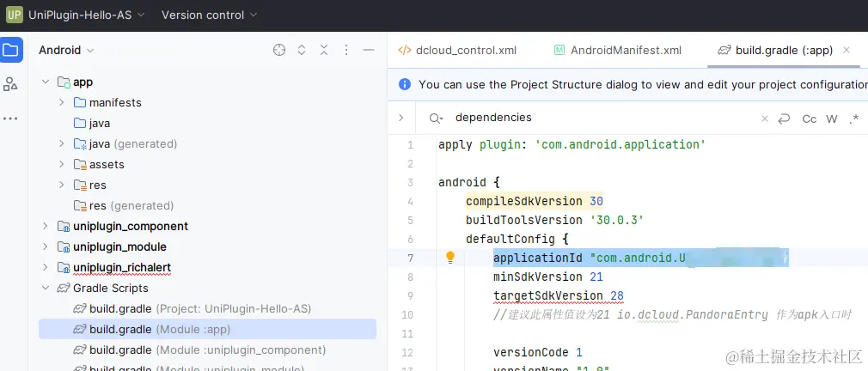Toggle Match Case (Cc) in search

click(810, 119)
